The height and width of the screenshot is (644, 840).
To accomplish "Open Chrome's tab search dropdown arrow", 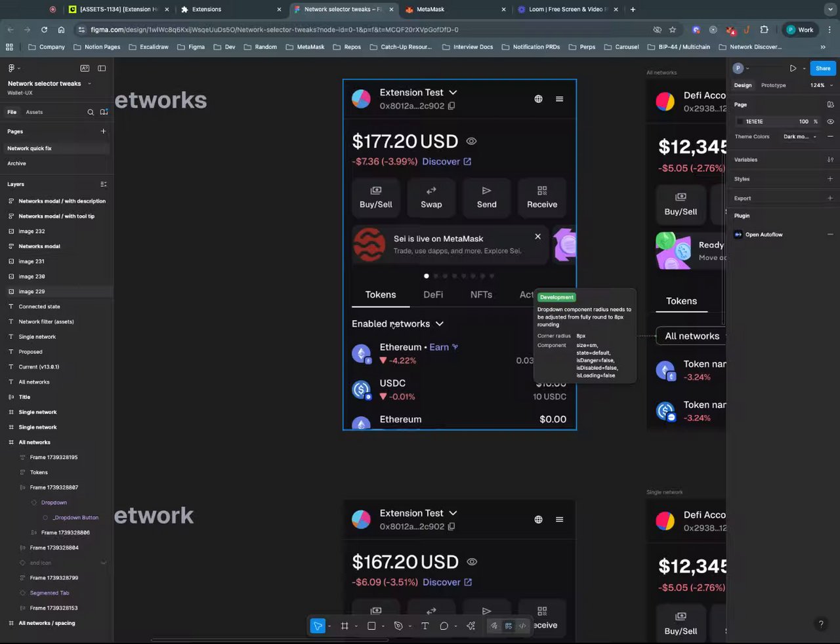I will tap(830, 9).
